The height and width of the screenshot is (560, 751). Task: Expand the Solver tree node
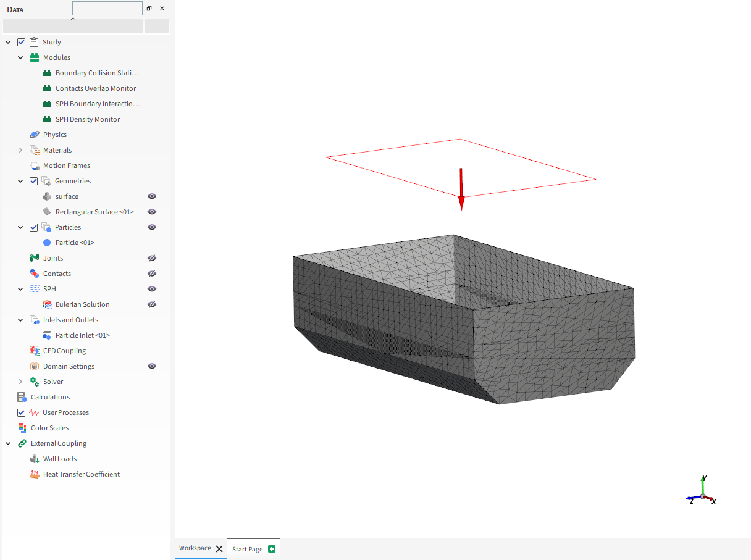20,382
